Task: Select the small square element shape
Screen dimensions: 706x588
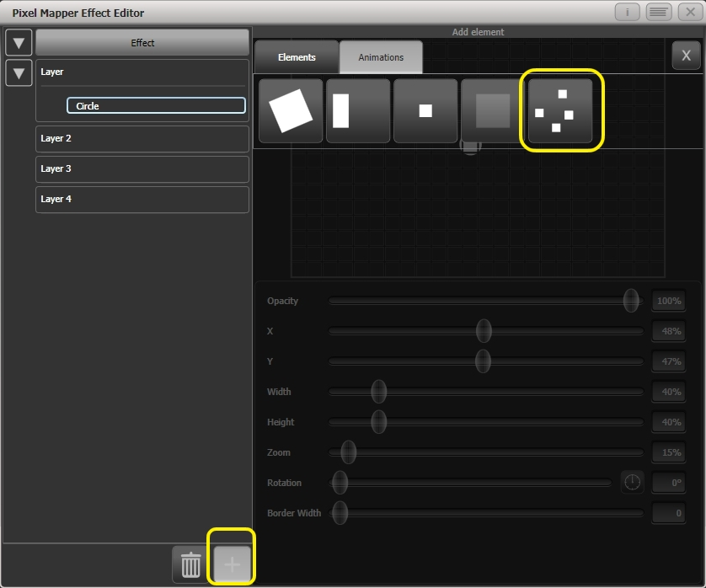Action: pos(425,110)
